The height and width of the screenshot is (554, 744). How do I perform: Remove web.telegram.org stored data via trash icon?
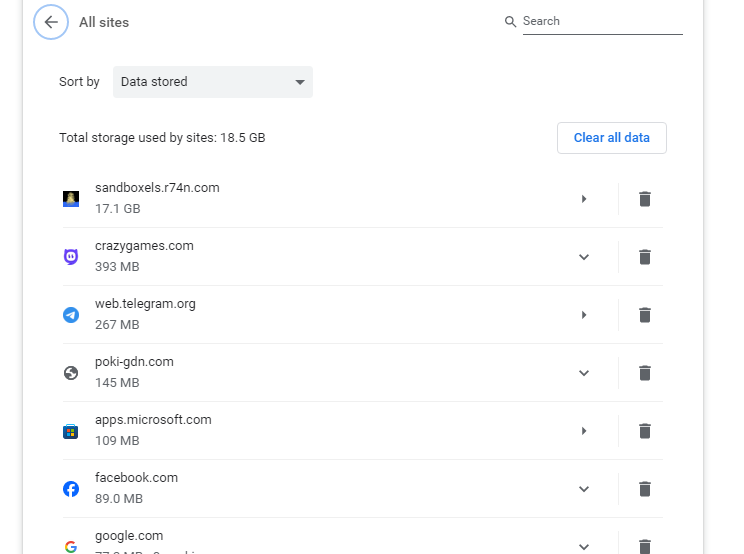[645, 315]
